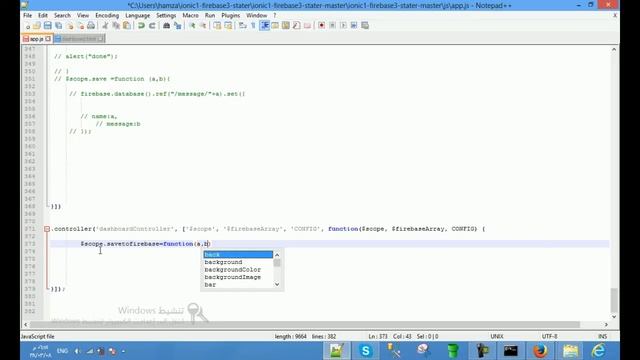640x360 pixels.
Task: Click the Zoom Out toolbar icon
Action: (202, 26)
